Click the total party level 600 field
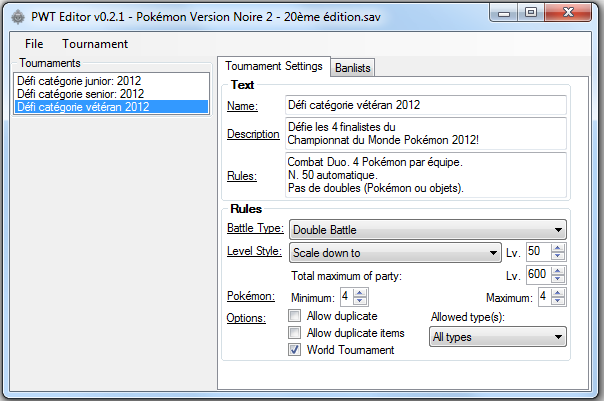 (539, 275)
